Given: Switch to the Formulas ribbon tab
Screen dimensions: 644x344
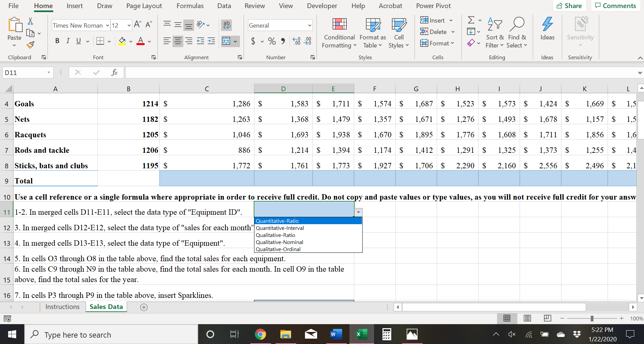Looking at the screenshot, I should click(190, 6).
